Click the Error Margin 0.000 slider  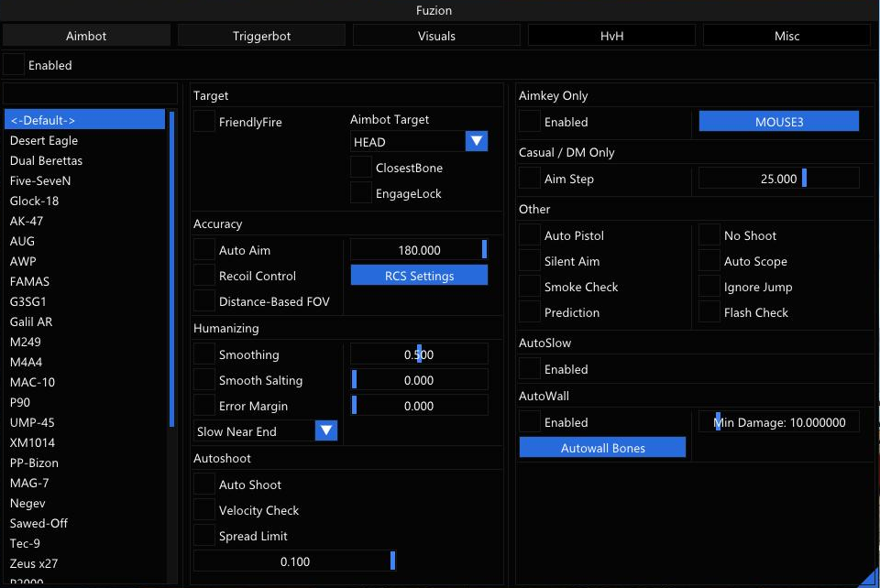pos(419,406)
